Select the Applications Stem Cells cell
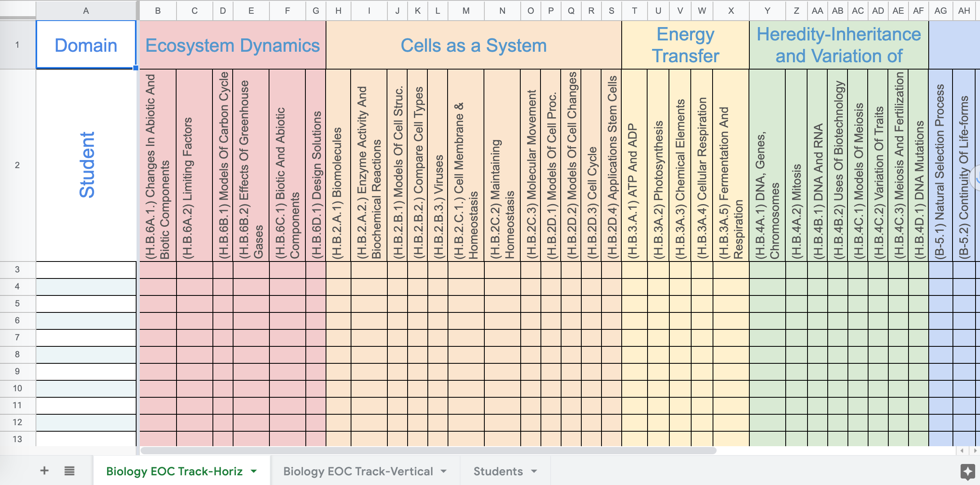 [611, 165]
